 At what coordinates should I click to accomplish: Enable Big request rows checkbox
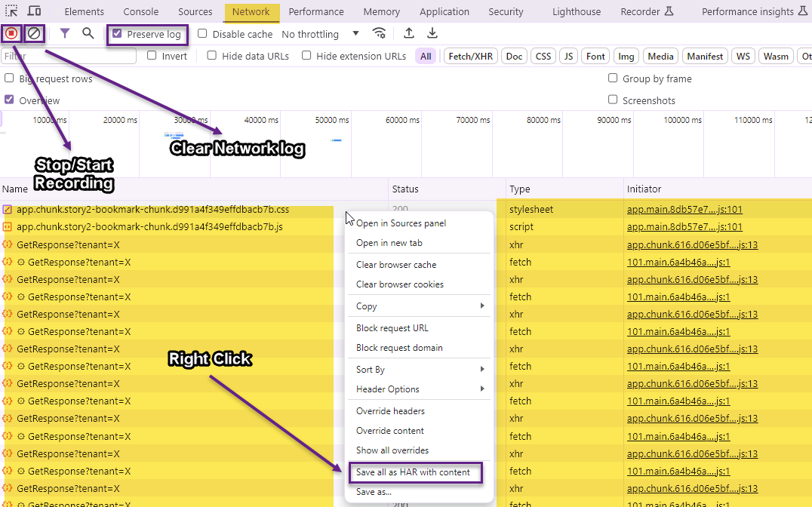tap(9, 78)
